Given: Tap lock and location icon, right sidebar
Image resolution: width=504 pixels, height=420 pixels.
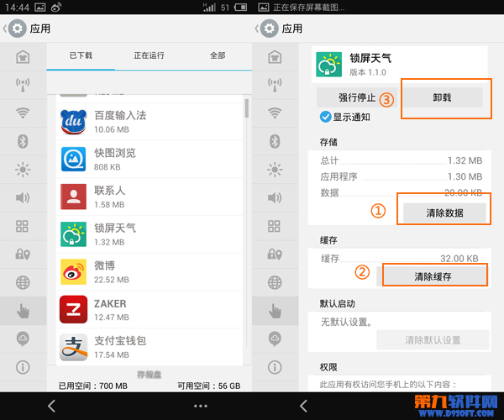Looking at the screenshot, I should coord(275,255).
